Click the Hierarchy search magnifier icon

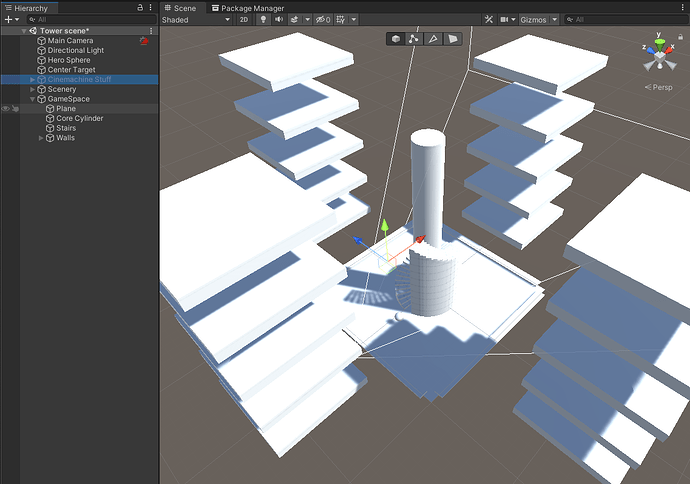point(32,19)
